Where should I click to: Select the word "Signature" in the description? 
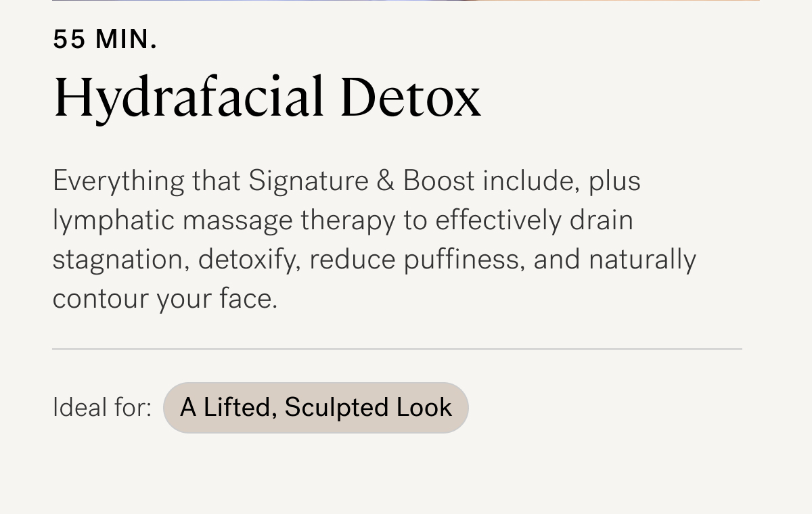[x=309, y=183]
